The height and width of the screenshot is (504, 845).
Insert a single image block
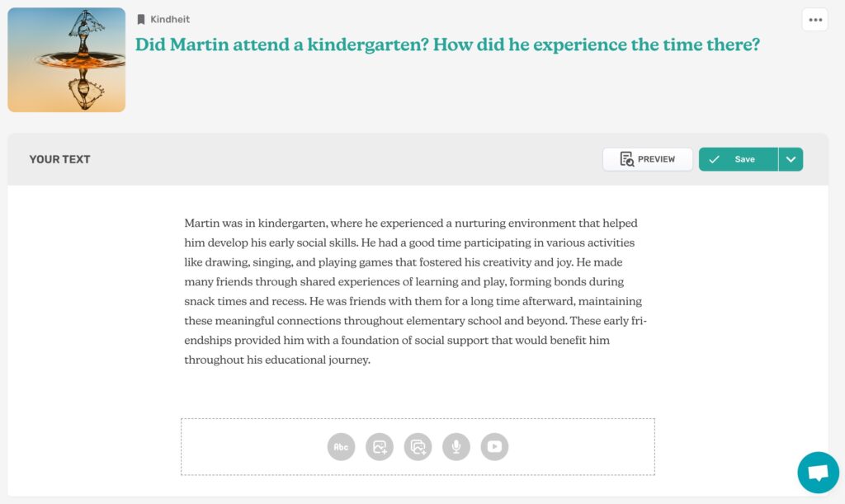pos(380,447)
